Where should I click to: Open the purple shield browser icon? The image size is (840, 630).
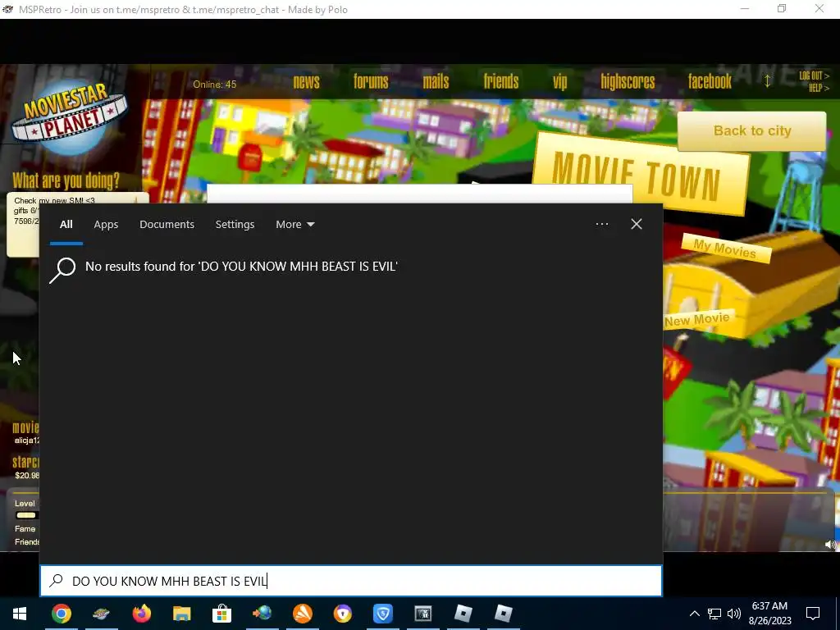point(342,614)
